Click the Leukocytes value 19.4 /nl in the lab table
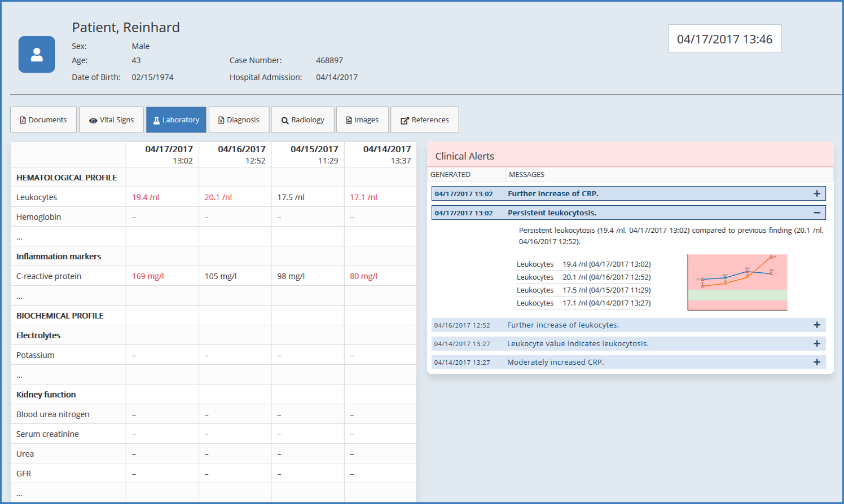 pos(146,197)
